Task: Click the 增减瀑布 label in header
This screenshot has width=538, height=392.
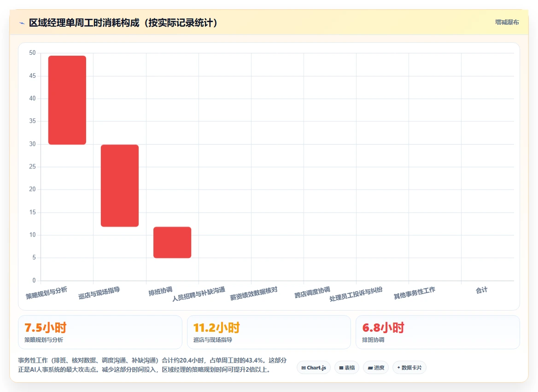Action: click(x=507, y=22)
